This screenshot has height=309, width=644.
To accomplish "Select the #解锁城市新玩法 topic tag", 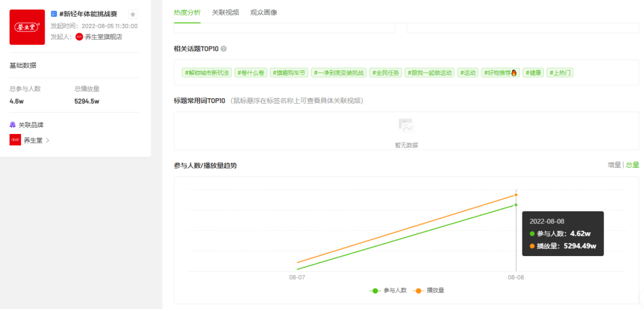I will point(207,73).
